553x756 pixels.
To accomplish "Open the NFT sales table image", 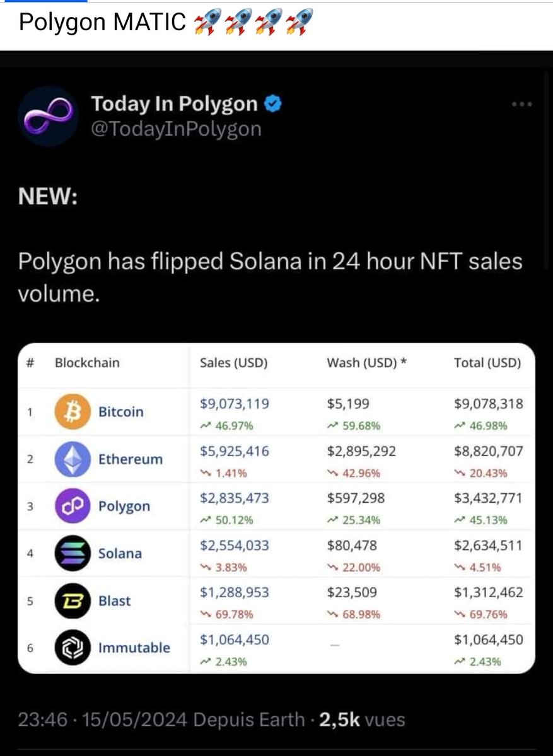I will [276, 508].
